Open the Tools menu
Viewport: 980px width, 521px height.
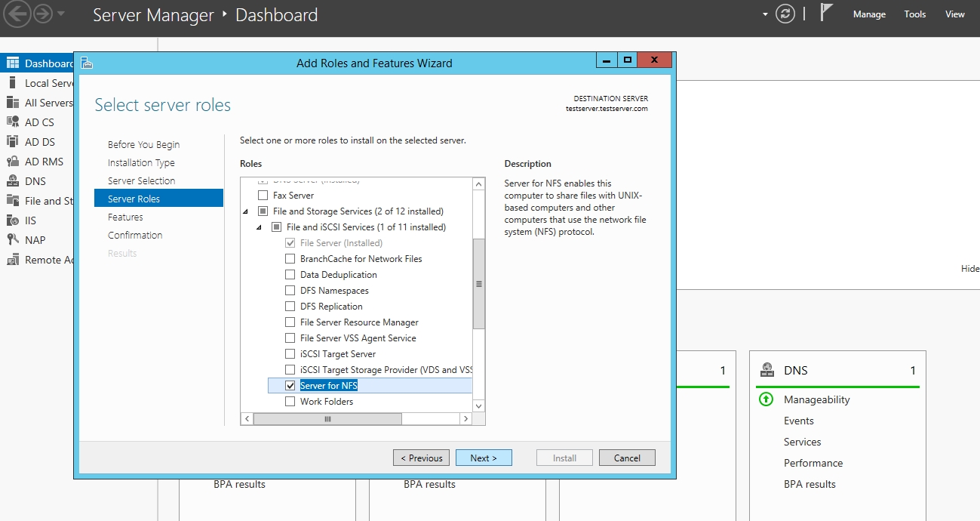tap(914, 14)
